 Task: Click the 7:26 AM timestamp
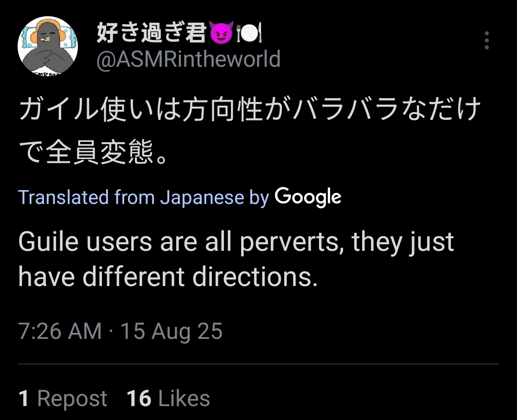pos(60,331)
